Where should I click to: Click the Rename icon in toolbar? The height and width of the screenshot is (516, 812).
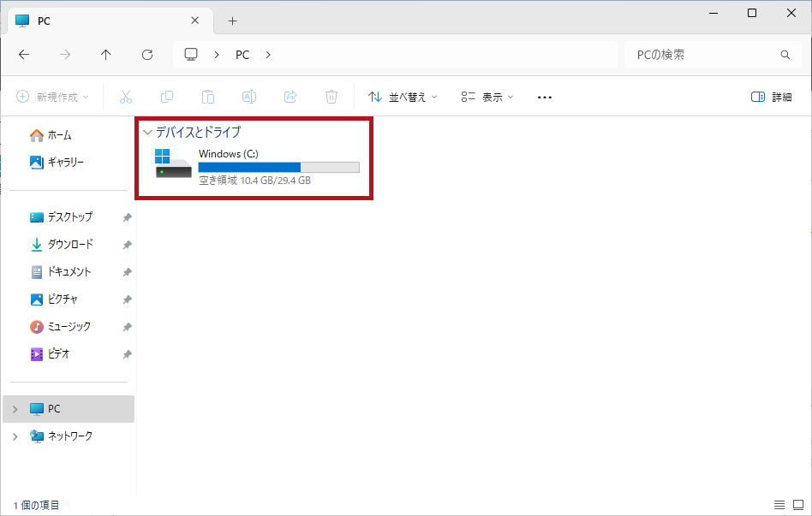(249, 97)
